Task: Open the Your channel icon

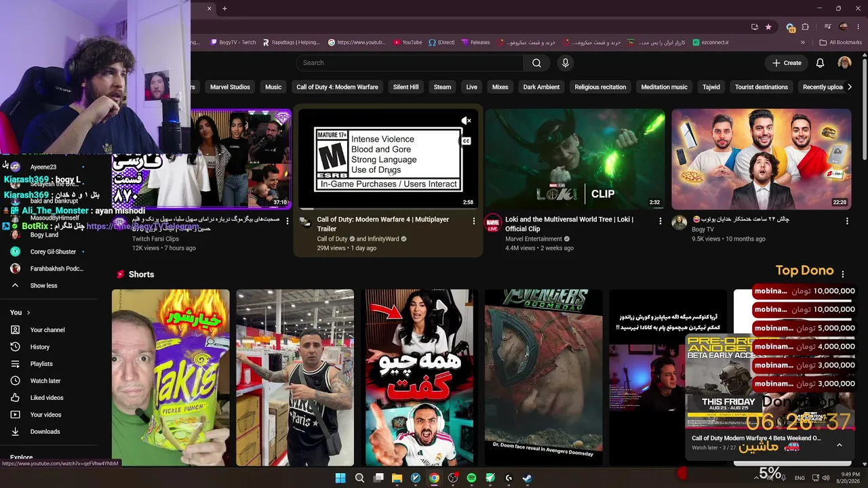Action: pos(15,330)
